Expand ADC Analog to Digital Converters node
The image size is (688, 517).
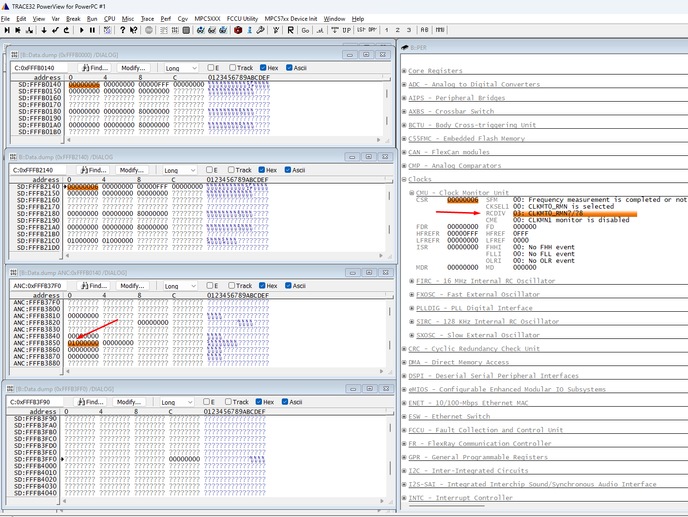pyautogui.click(x=405, y=85)
